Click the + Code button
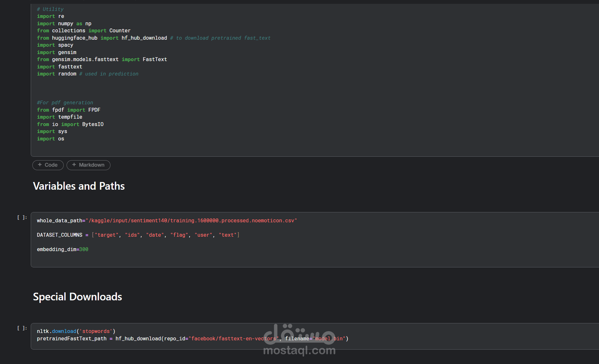Viewport: 599px width, 364px height. [48, 165]
